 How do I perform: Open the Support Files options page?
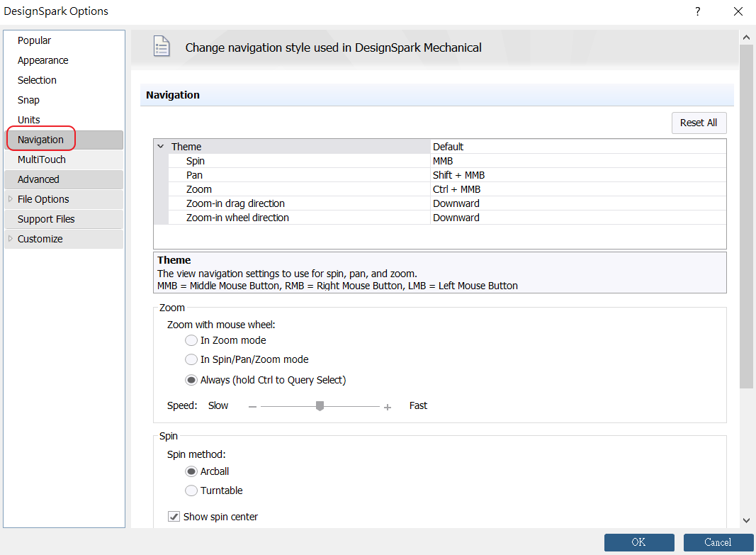(64, 219)
